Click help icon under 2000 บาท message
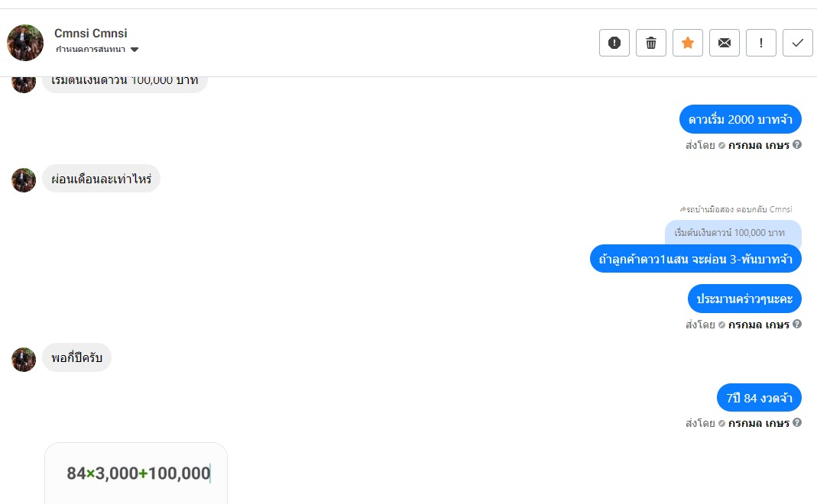Viewport: 817px width, 504px height. [797, 144]
